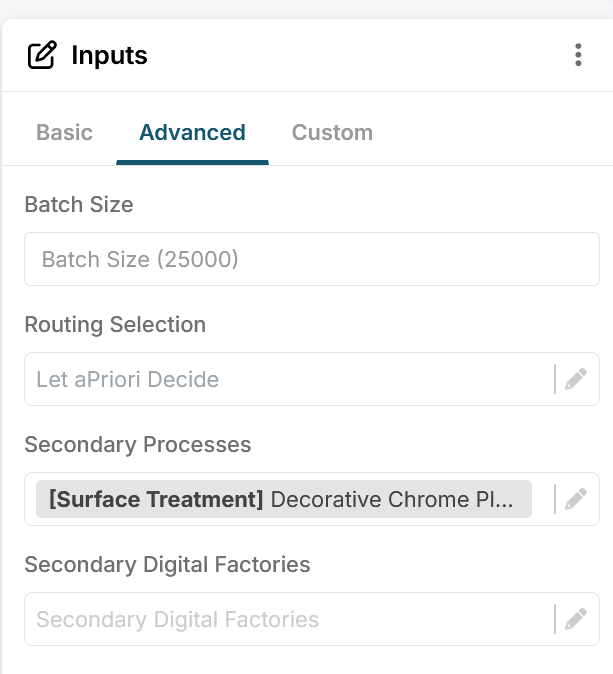Click the Inputs edit icon in header
Screen dimensions: 613x674
pos(42,55)
